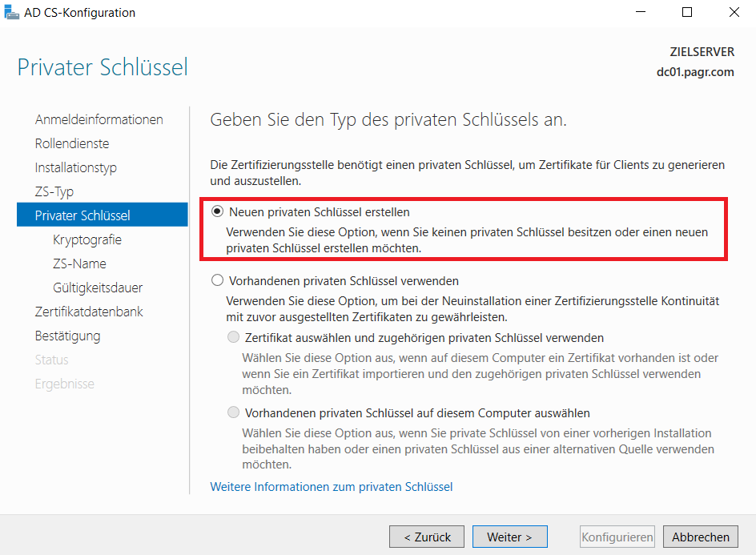Go to the 'Gültigkeitsdauer' sub-step
This screenshot has width=756, height=555.
click(98, 288)
